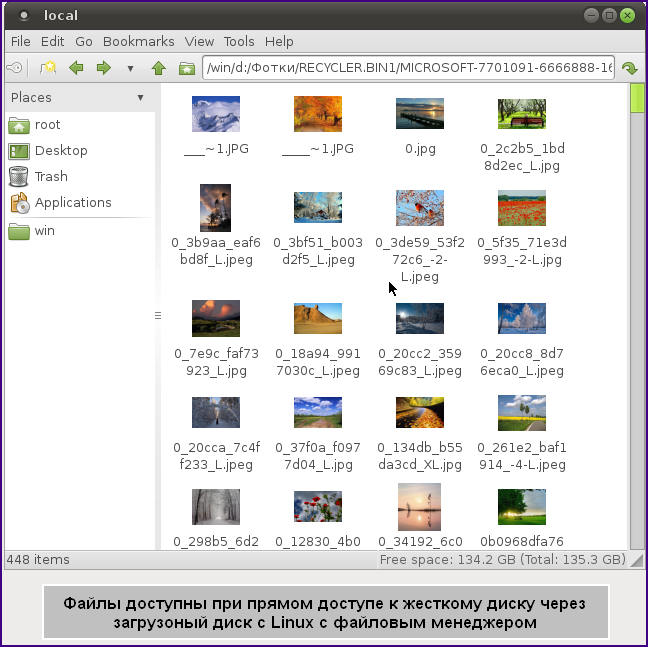Select the desert rock thumbnail 0_18a94

[318, 319]
